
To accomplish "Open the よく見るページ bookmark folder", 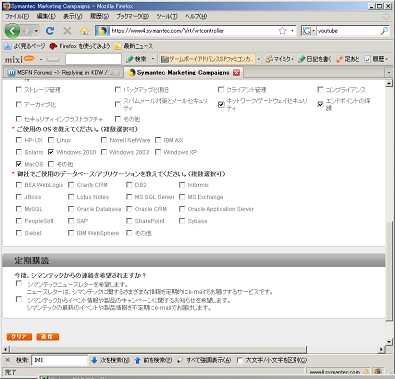I will pos(25,46).
